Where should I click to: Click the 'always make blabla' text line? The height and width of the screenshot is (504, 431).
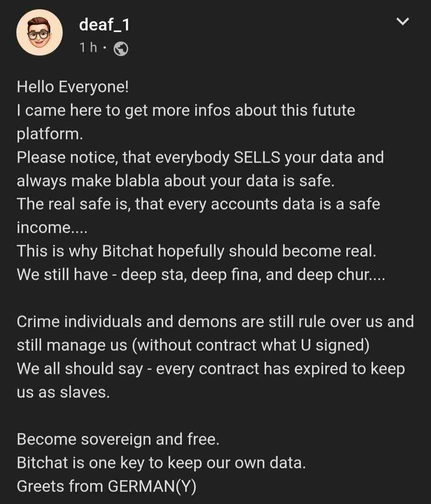175,181
